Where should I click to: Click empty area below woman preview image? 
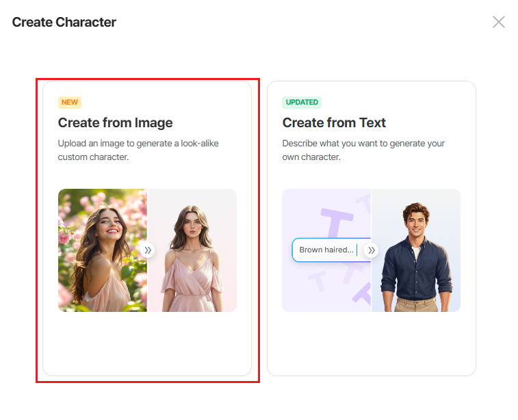click(x=147, y=343)
